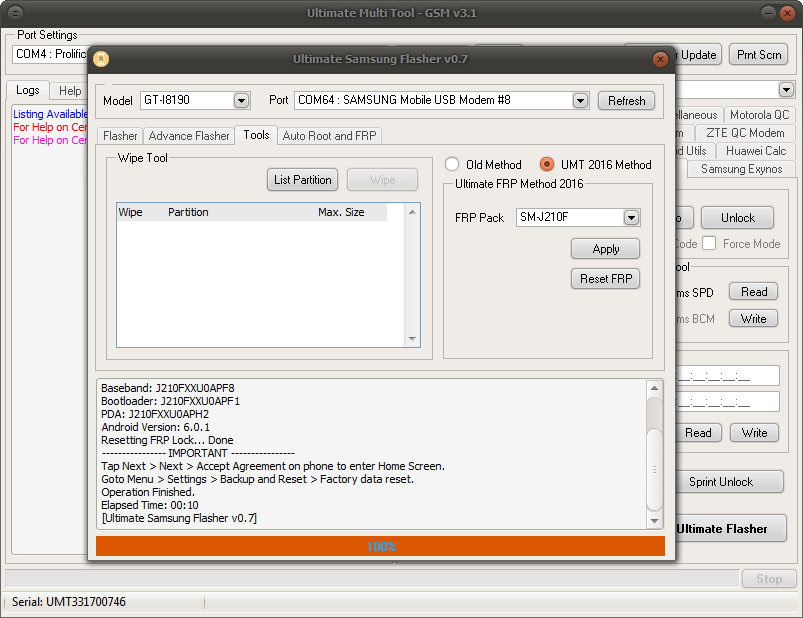Click the List Partition button

click(x=303, y=180)
